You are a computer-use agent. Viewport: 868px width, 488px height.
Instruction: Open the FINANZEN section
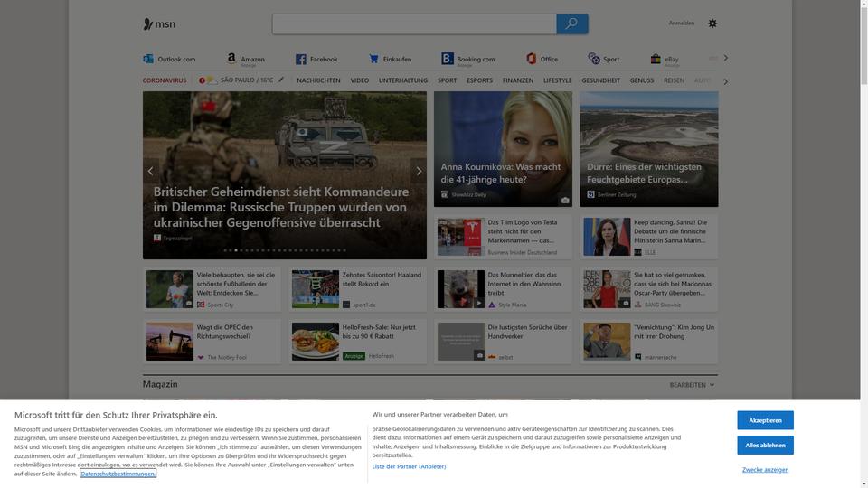(517, 80)
